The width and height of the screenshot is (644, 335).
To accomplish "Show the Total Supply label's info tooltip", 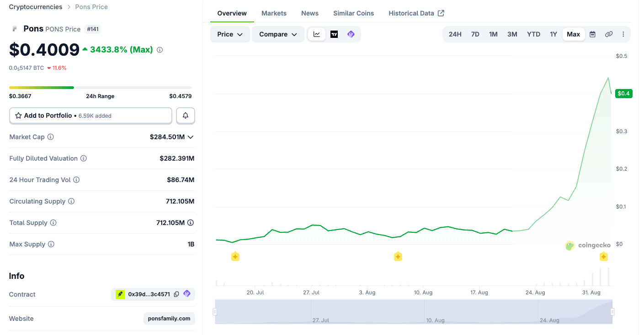I will (53, 223).
